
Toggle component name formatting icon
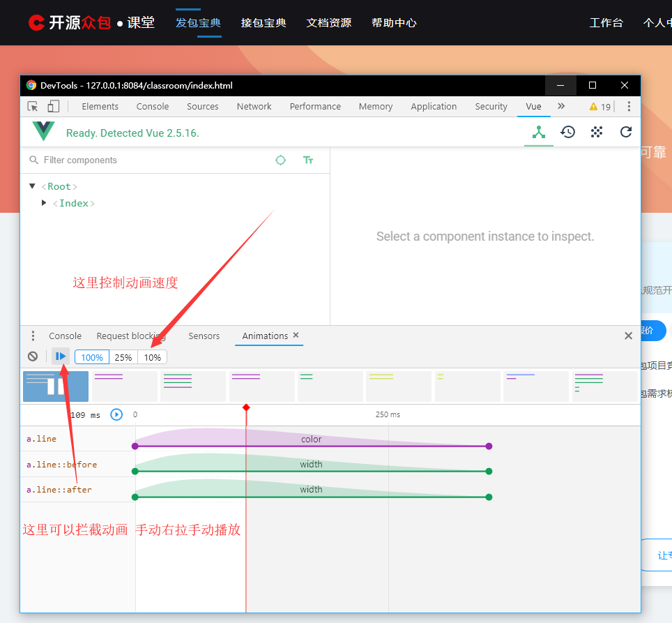(308, 160)
